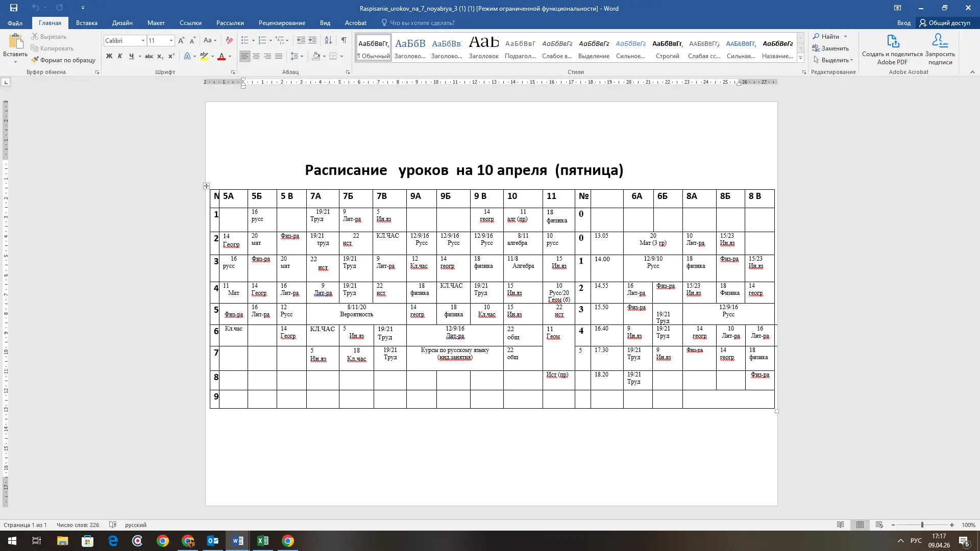
Task: Apply bullet list formatting
Action: (x=245, y=41)
